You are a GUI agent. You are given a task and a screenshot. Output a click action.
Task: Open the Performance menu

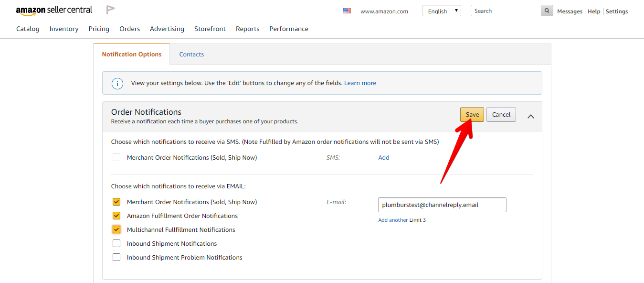pyautogui.click(x=288, y=29)
